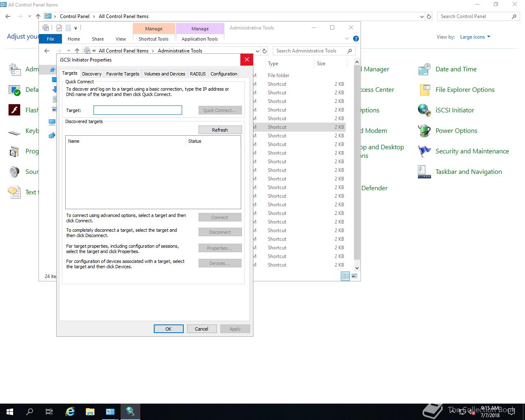
Task: Open File Explorer from taskbar
Action: [90, 412]
